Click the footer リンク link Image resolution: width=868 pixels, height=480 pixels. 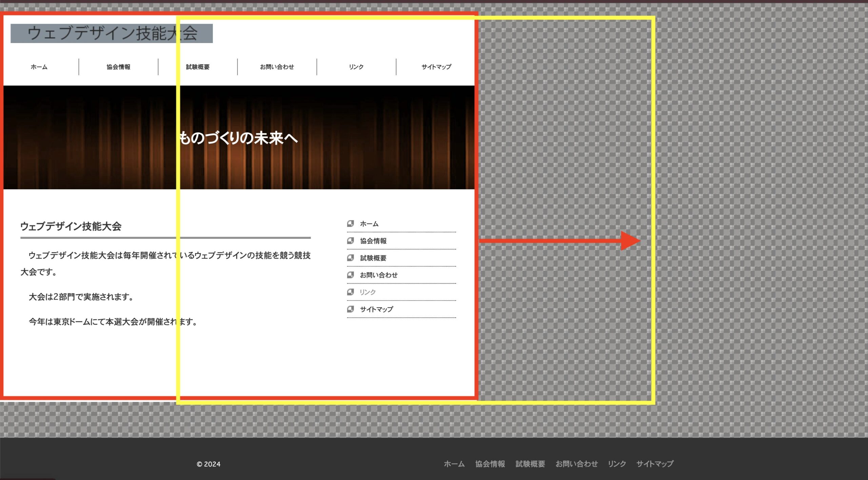click(617, 464)
